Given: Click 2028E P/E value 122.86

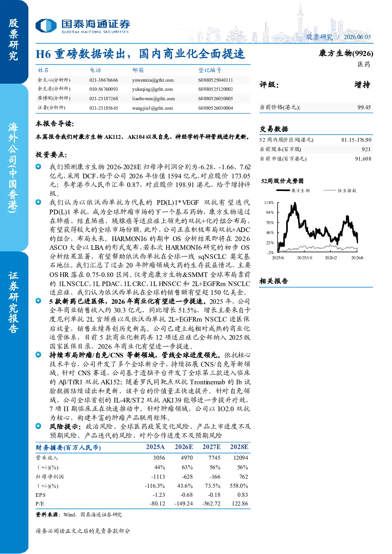Looking at the screenshot, I should pyautogui.click(x=240, y=504).
